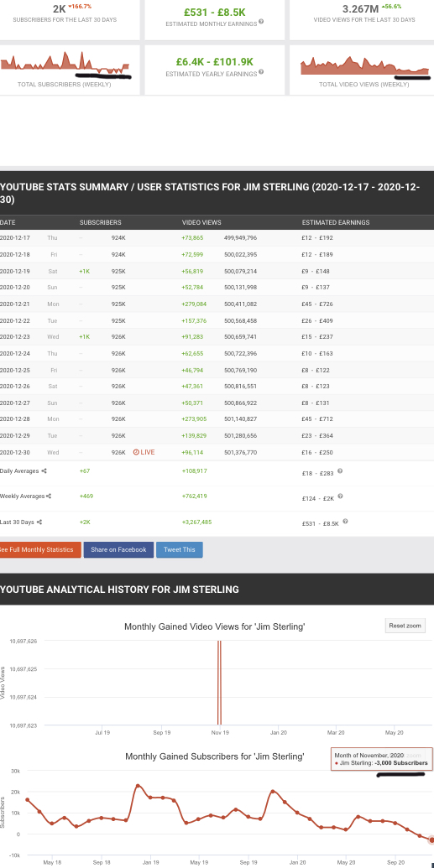Viewport: 434px width, 868px height.
Task: Click share icon next to Daily Averages
Action: 44,471
